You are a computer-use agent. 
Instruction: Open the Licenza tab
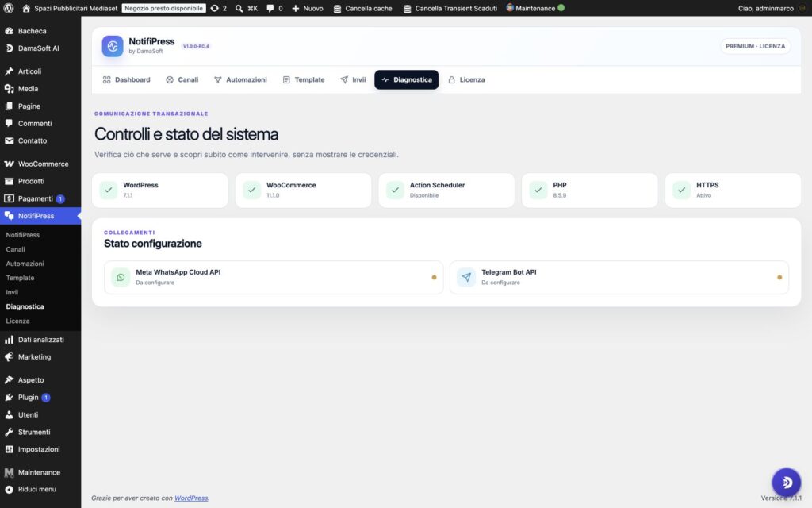(466, 80)
